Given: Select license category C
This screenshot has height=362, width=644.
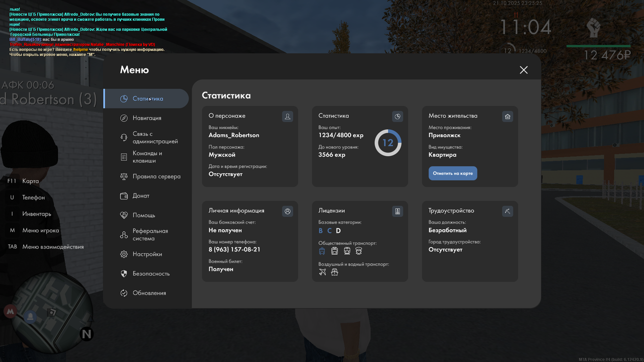Looking at the screenshot, I should (330, 231).
